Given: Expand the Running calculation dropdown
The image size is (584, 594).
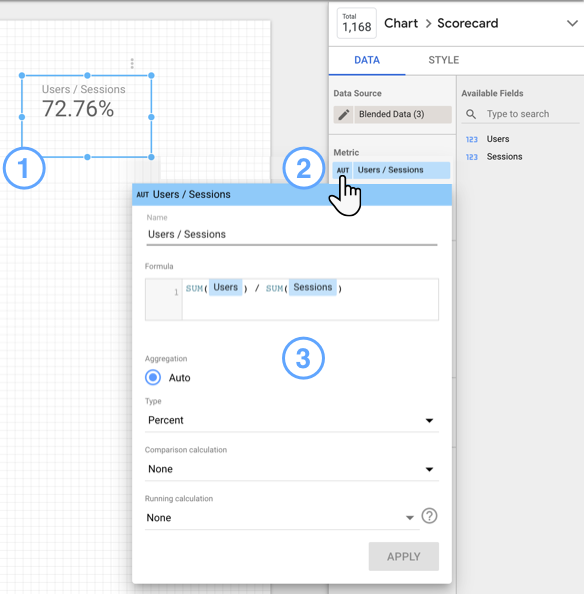Looking at the screenshot, I should pos(282,517).
